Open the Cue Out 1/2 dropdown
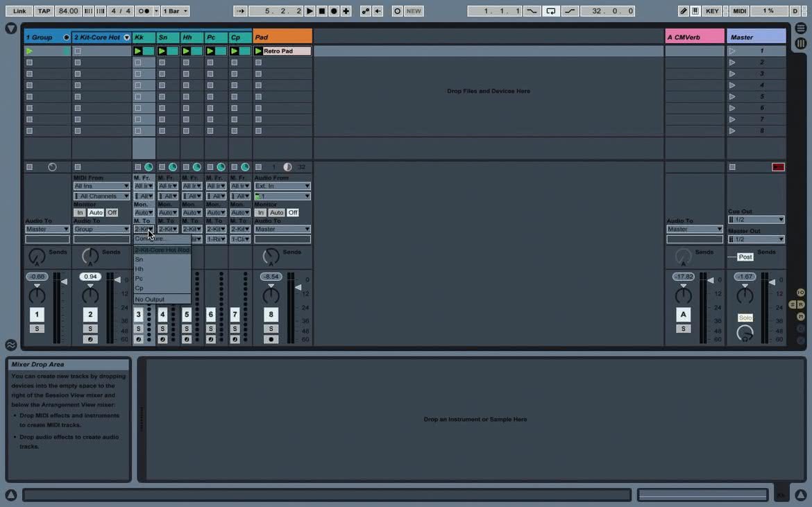 [x=756, y=219]
